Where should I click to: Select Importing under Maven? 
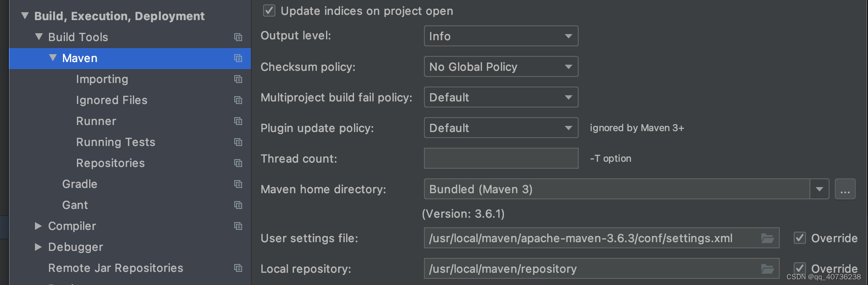[x=102, y=79]
